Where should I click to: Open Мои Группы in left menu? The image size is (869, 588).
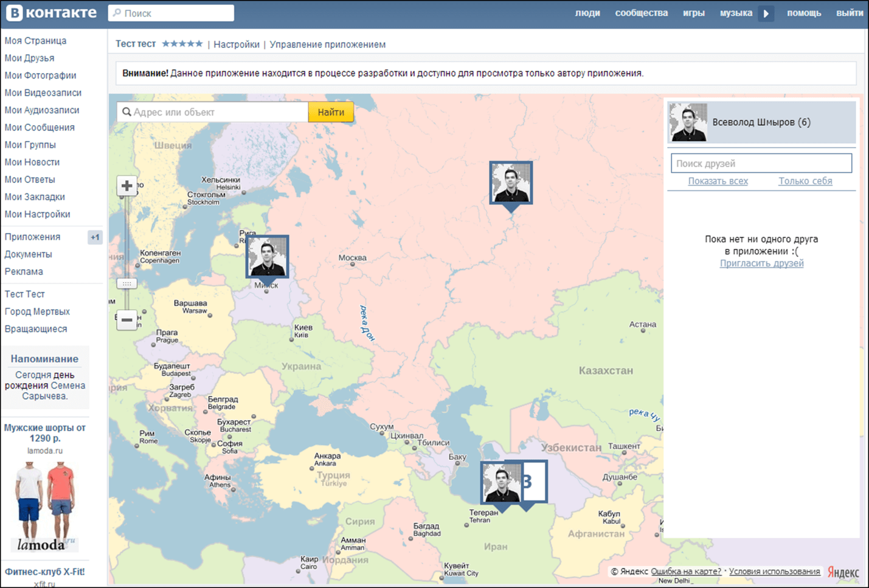point(30,145)
